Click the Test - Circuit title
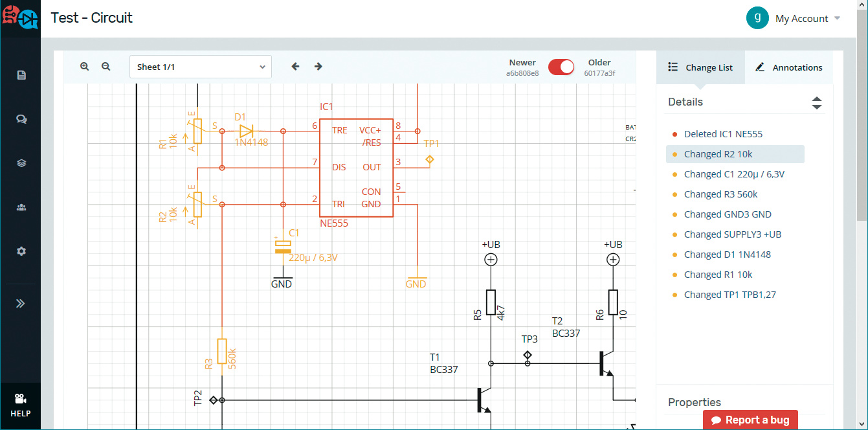The image size is (868, 430). point(92,18)
